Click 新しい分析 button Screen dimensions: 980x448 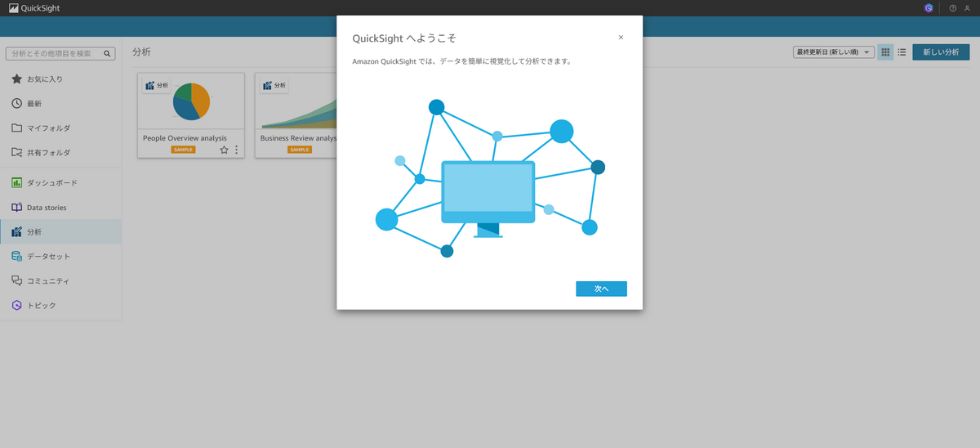[x=941, y=52]
